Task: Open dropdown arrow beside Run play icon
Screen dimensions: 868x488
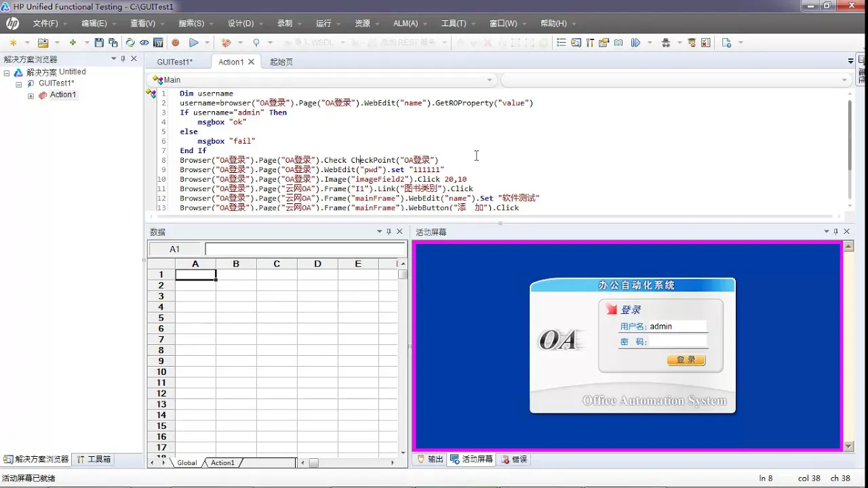Action: (x=208, y=43)
